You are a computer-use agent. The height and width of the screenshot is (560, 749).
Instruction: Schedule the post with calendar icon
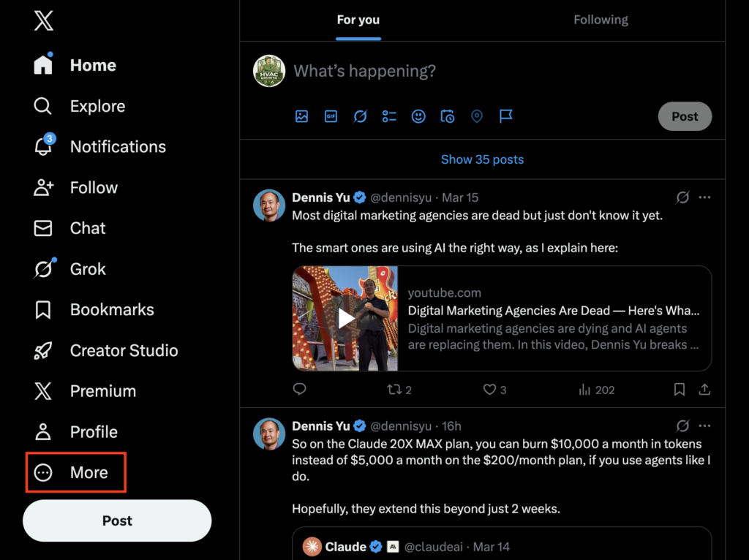coord(448,116)
